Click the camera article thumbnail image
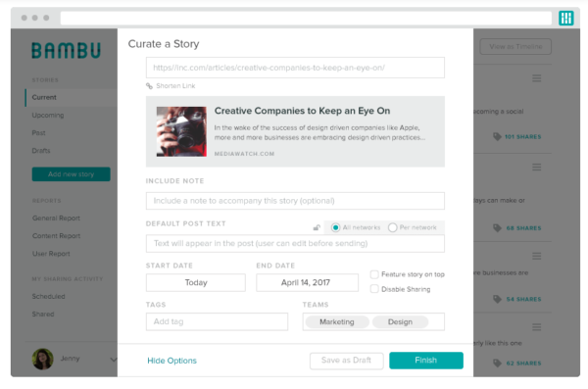Viewport: 588px width, 389px height. click(x=181, y=131)
